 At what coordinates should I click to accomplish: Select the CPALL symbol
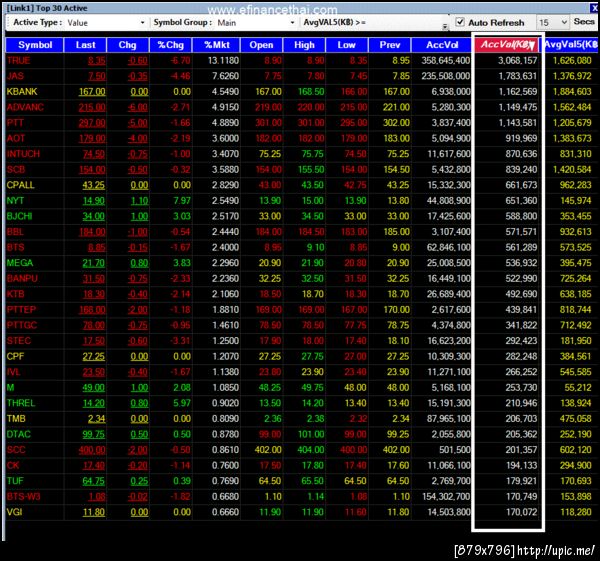20,185
